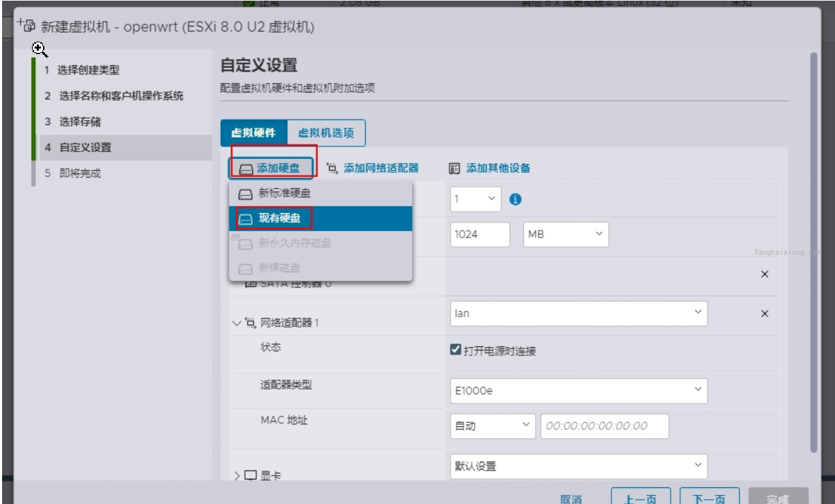The height and width of the screenshot is (504, 835).
Task: Open the memory unit MB dropdown
Action: coord(565,235)
